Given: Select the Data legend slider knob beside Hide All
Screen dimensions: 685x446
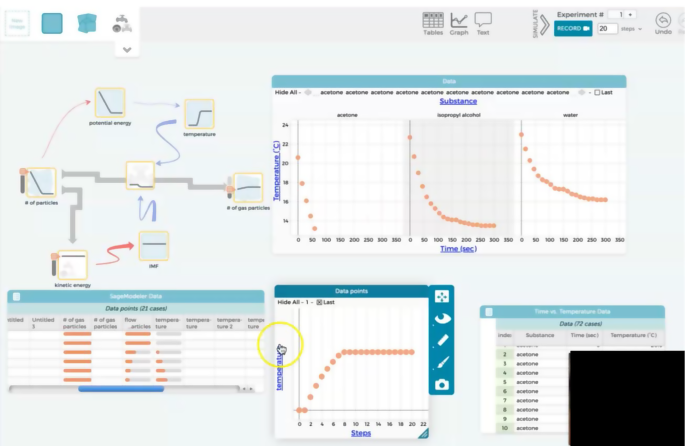Looking at the screenshot, I should point(308,93).
